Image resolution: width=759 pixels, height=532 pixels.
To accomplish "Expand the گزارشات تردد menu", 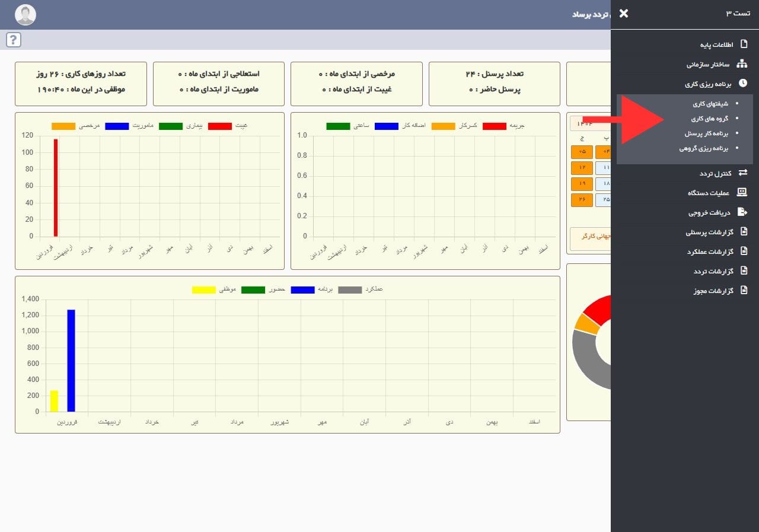I will coord(713,271).
